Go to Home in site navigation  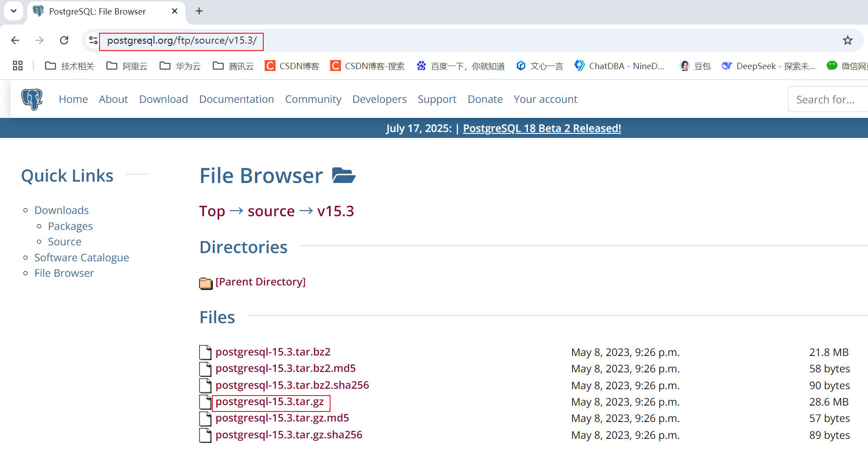point(73,99)
